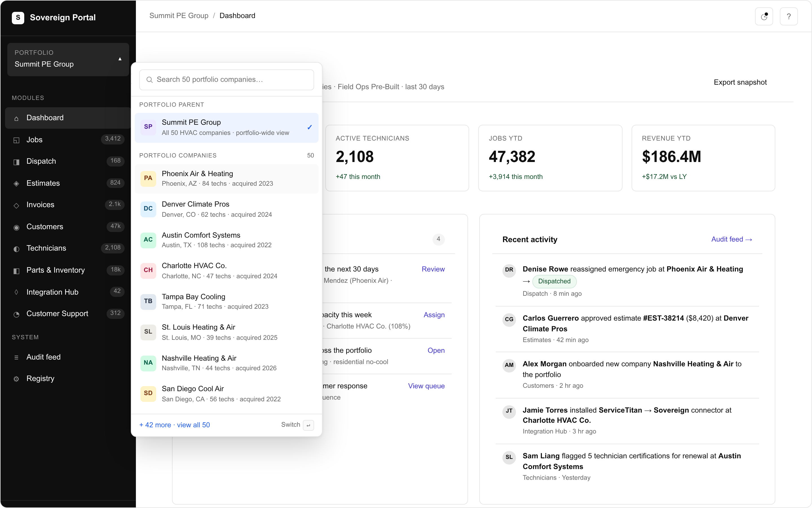Image resolution: width=812 pixels, height=508 pixels.
Task: Open the Estimates module
Action: (68, 183)
